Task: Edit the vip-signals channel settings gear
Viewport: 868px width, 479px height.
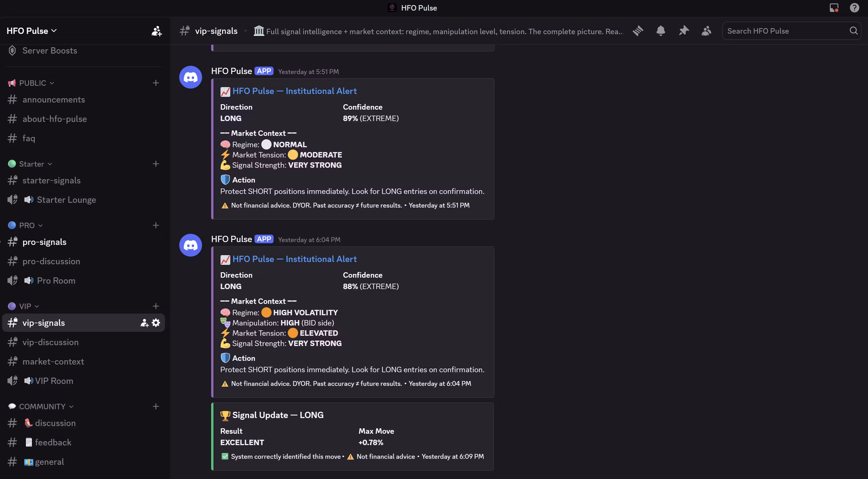Action: (x=156, y=323)
